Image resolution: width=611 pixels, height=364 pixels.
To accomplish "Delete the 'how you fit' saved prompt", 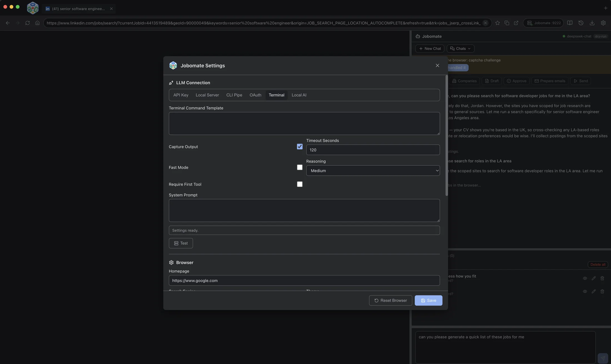I will 602,278.
